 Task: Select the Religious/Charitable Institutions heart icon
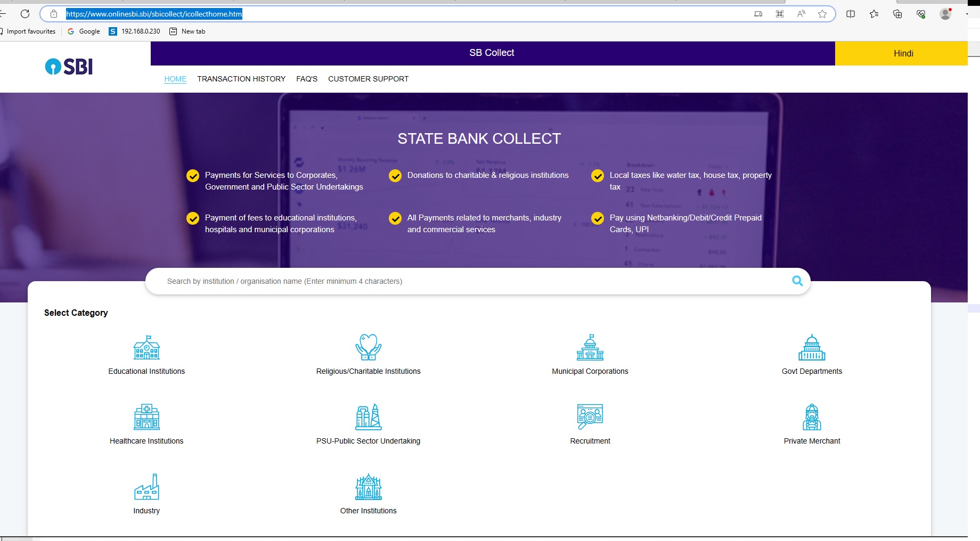click(x=369, y=347)
